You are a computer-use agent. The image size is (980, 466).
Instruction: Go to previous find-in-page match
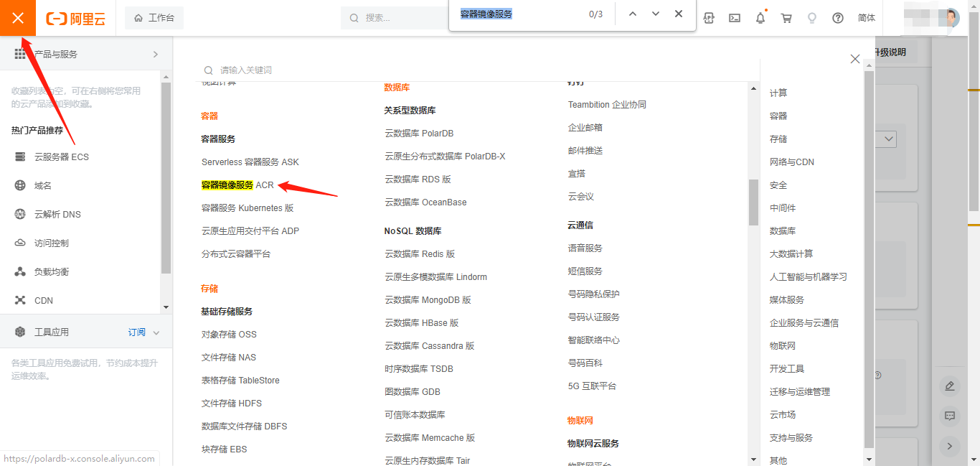coord(633,14)
